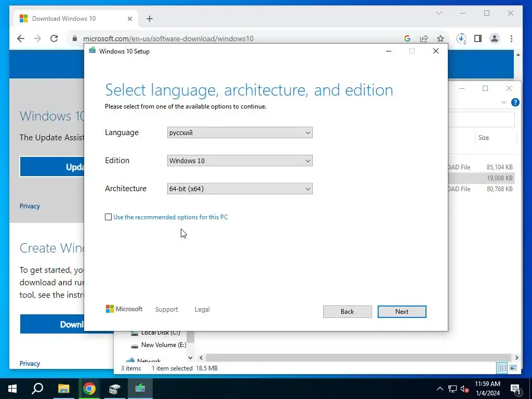532x399 pixels.
Task: Switch Explorer to large icons view
Action: tap(513, 368)
